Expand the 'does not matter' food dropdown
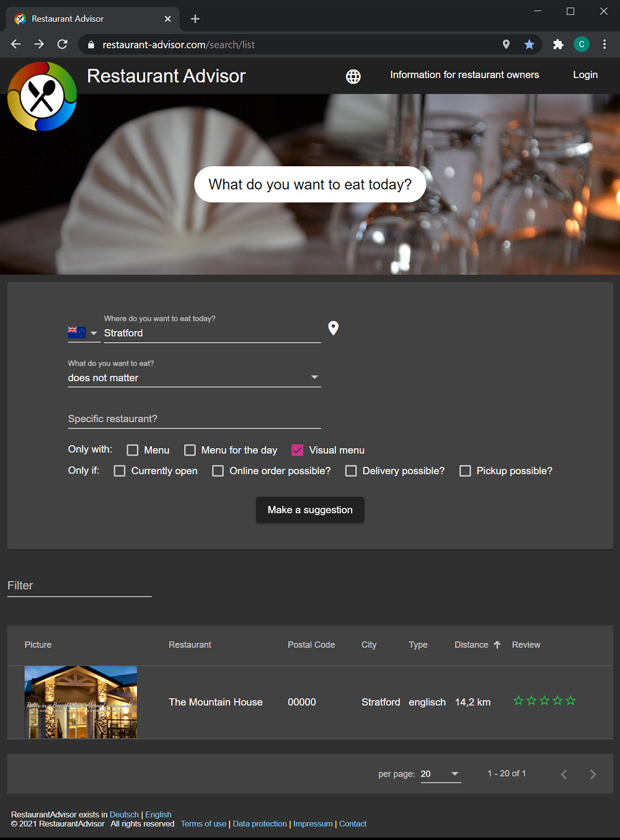Screen dimensions: 620x840 (x=194, y=378)
